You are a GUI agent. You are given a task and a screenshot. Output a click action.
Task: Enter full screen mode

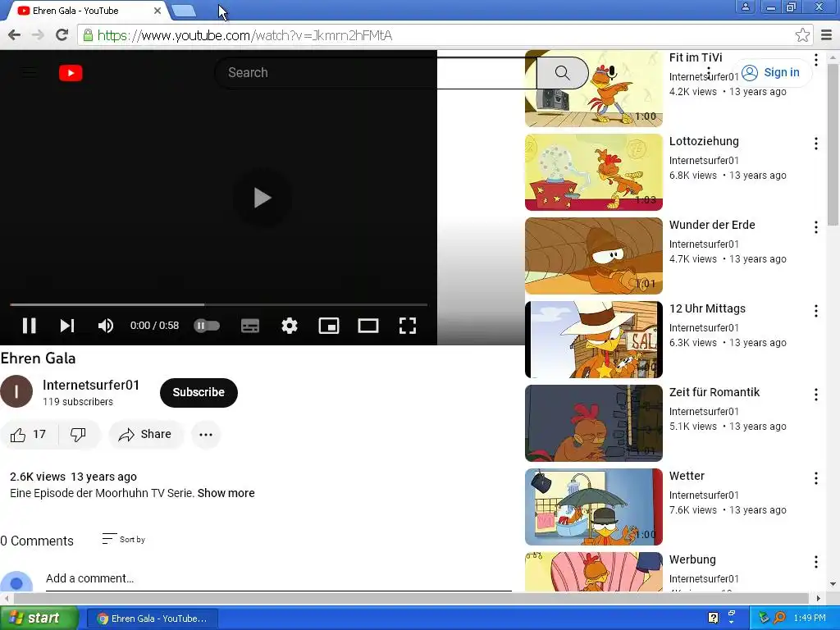[x=408, y=326]
